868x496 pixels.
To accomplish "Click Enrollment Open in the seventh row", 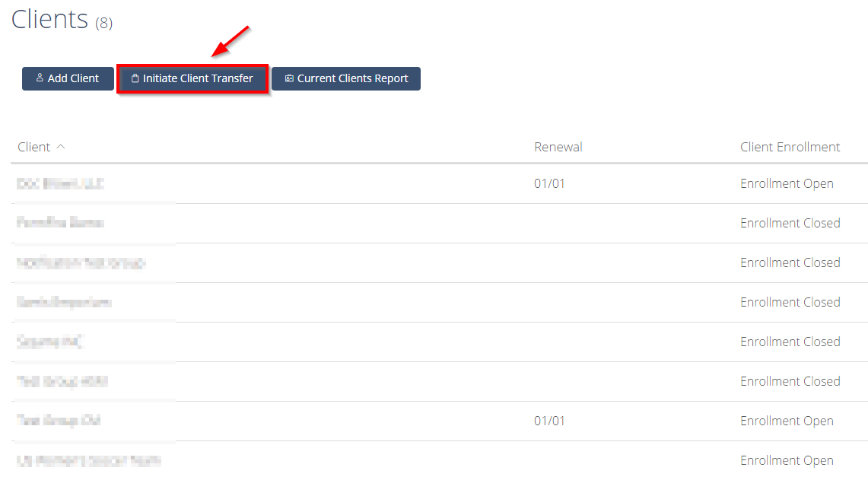I will (x=787, y=421).
